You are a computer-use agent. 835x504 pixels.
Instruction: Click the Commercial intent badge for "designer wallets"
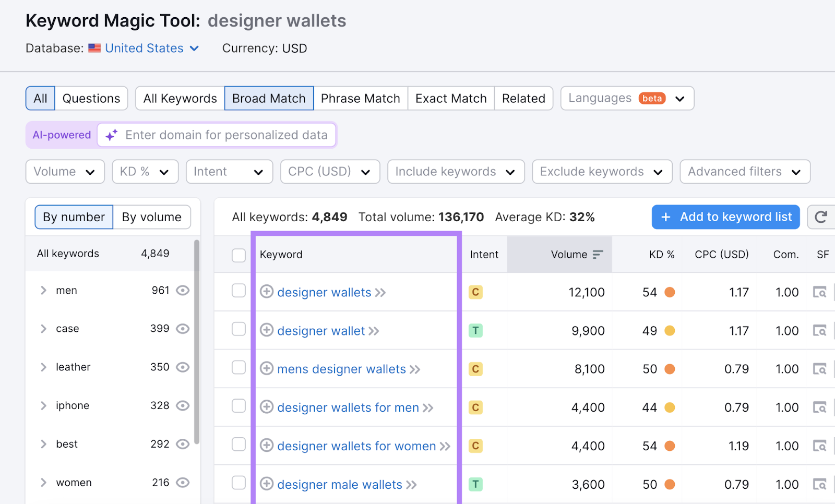click(x=475, y=292)
